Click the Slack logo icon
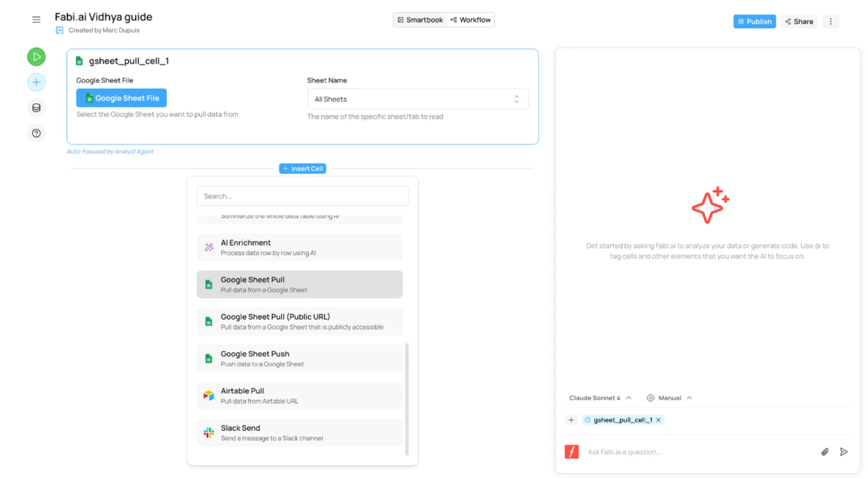 pos(209,432)
